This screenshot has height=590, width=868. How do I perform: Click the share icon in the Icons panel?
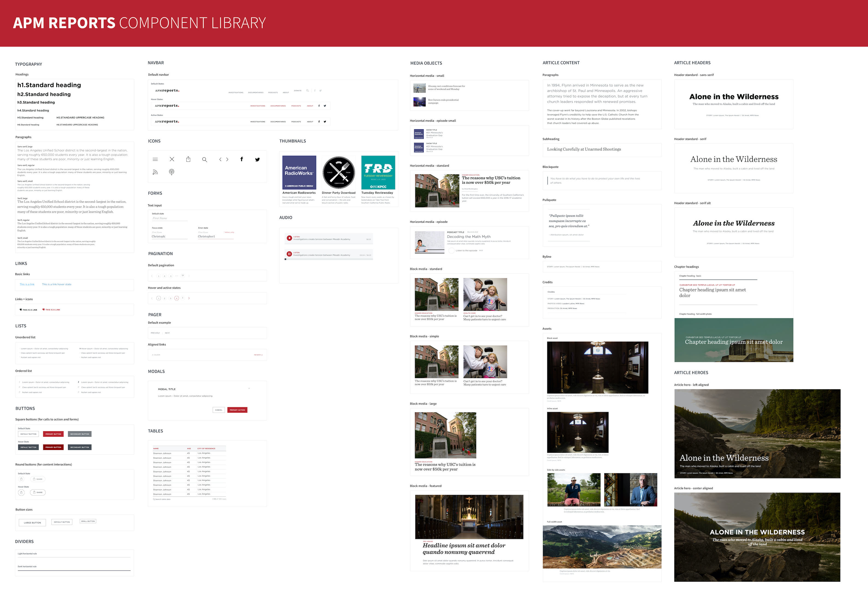(188, 159)
